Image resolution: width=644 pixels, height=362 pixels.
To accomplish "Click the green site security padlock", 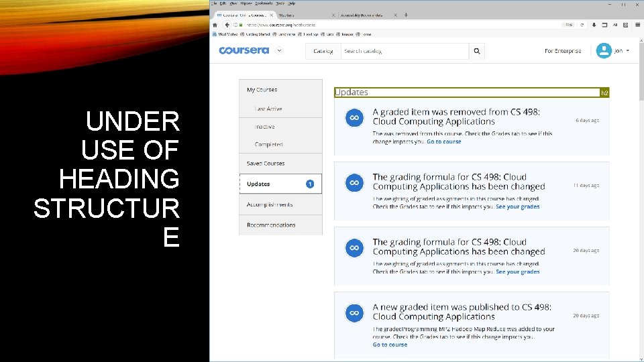I will coord(241,25).
